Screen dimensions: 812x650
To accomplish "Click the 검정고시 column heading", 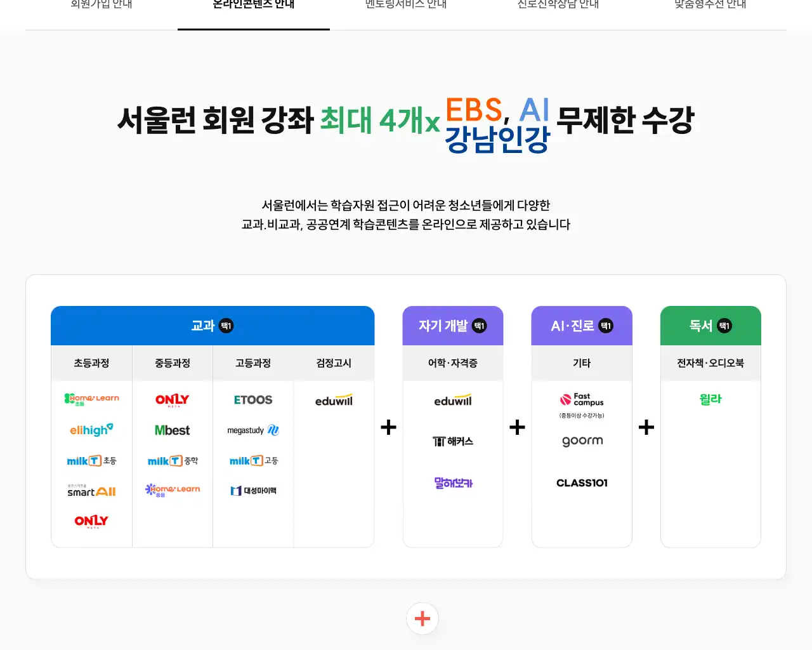I will [x=334, y=363].
